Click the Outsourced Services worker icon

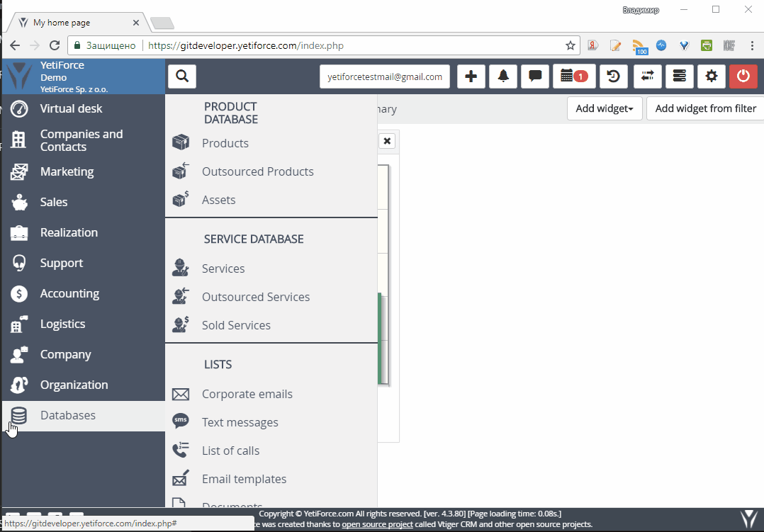181,296
